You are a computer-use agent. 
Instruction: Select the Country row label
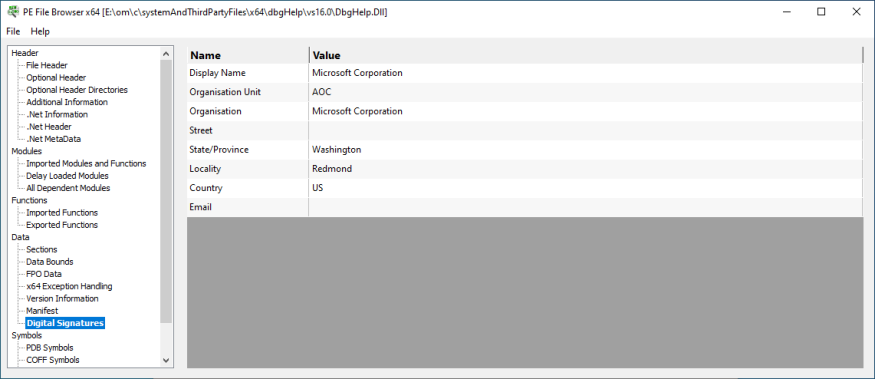pos(206,188)
